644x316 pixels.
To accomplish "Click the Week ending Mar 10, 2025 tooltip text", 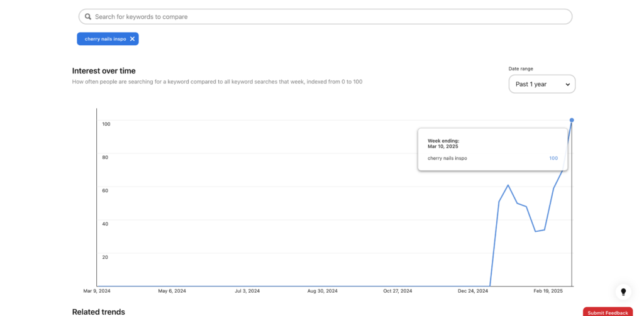I will click(443, 144).
